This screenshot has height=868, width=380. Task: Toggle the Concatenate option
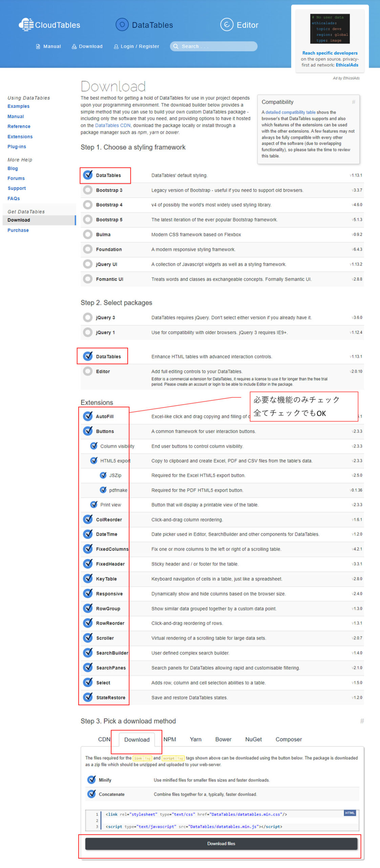91,794
